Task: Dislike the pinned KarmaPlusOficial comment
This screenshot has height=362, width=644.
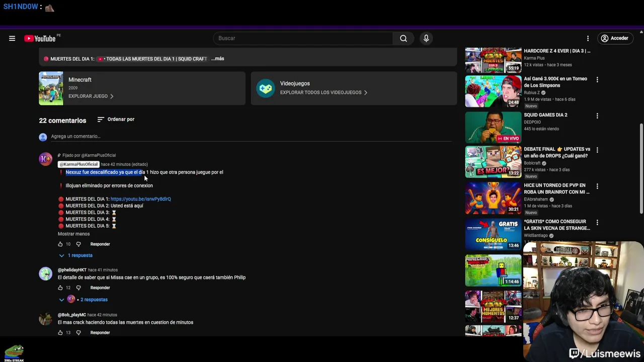Action: click(x=78, y=244)
